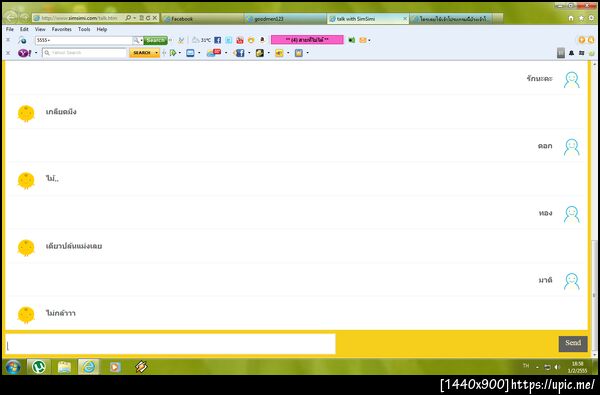This screenshot has width=600, height=395.
Task: Click the weather photo icon with red badge
Action: pyautogui.click(x=214, y=52)
